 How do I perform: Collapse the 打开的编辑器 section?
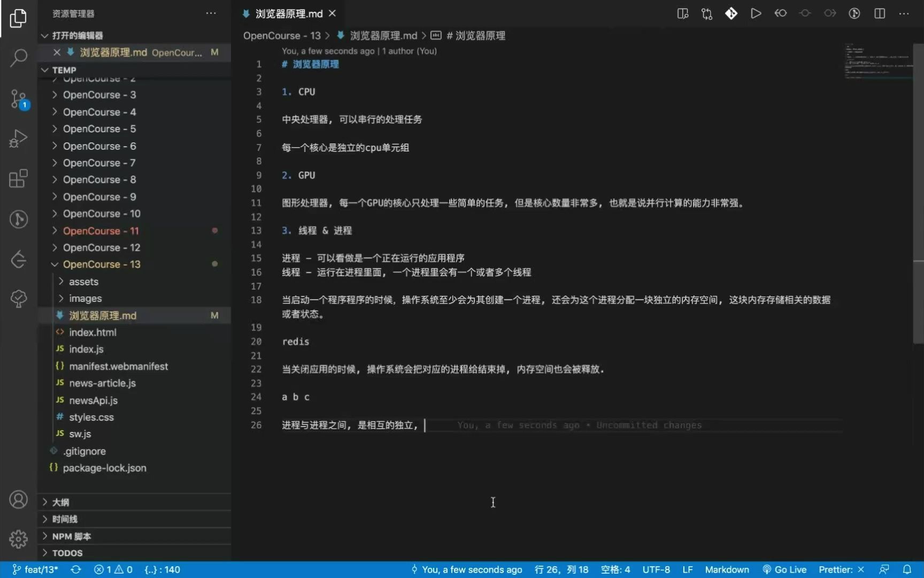[134, 35]
